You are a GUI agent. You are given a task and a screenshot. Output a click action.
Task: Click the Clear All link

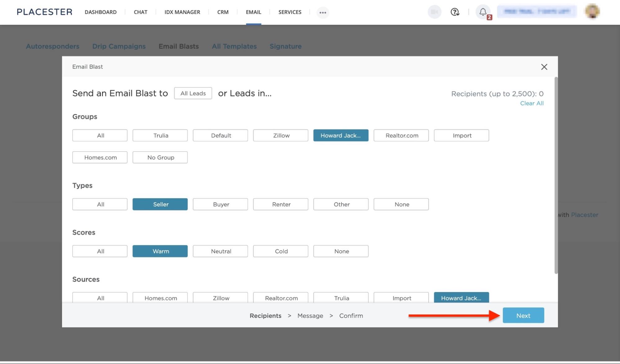[x=532, y=103]
